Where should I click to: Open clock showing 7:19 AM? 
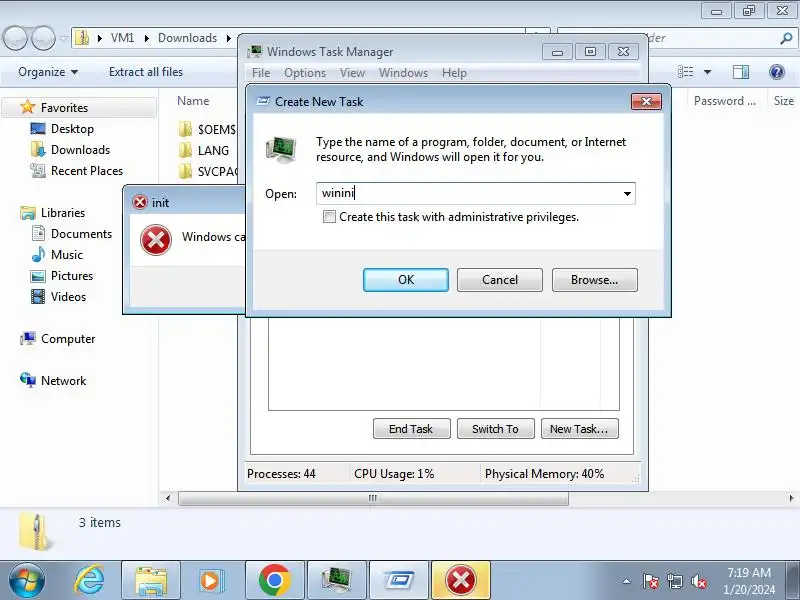pos(748,581)
